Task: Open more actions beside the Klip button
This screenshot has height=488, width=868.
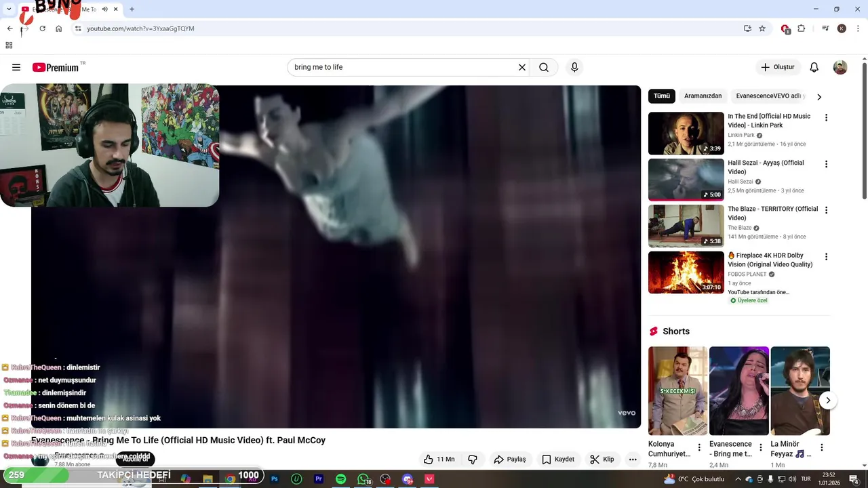Action: coord(633,459)
